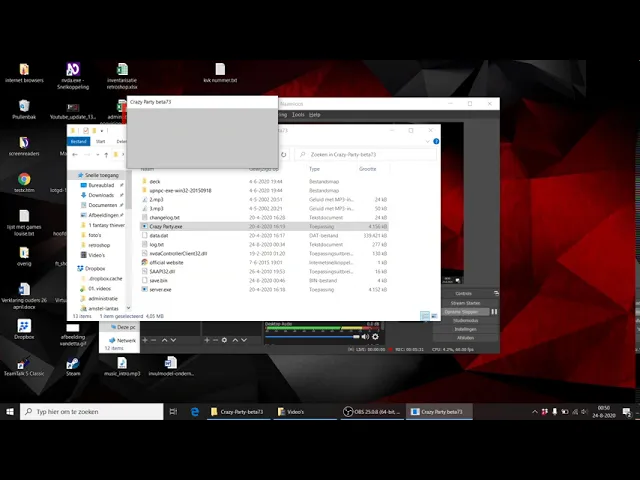
Task: Select the data.dat file
Action: [x=158, y=236]
